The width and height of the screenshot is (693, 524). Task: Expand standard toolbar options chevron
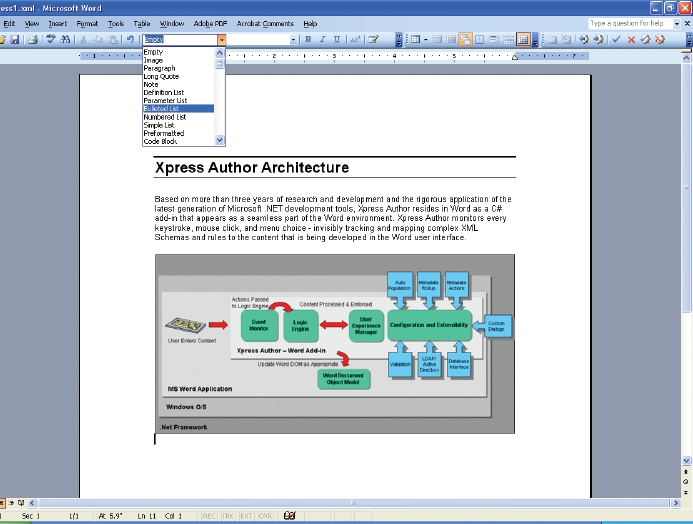(x=399, y=40)
